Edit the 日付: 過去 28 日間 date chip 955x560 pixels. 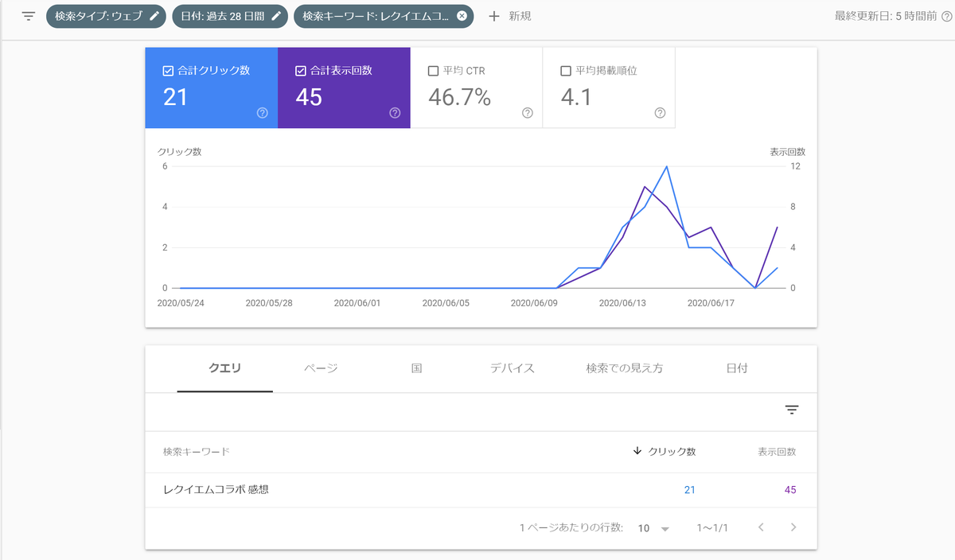click(230, 16)
